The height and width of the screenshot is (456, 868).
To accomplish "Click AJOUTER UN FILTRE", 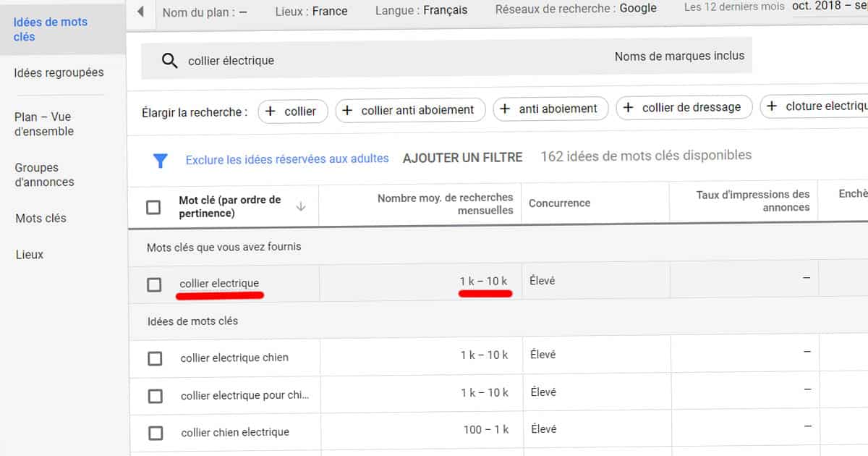I will pyautogui.click(x=463, y=157).
